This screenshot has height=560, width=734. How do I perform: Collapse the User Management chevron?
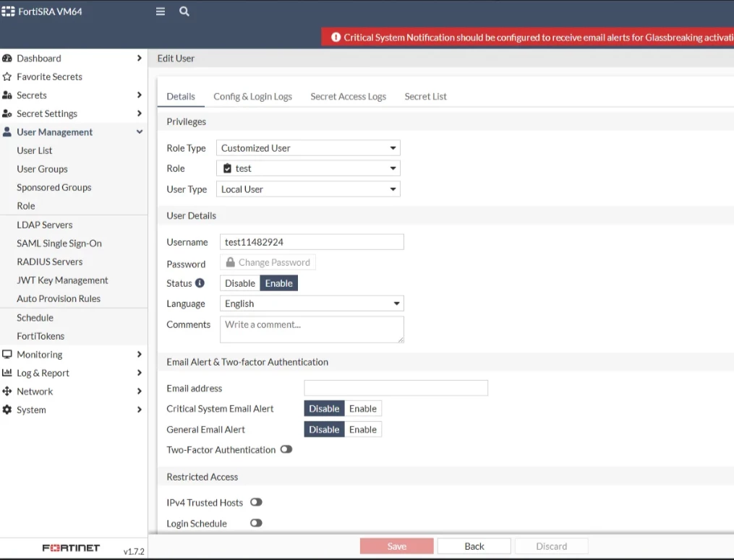pyautogui.click(x=139, y=132)
